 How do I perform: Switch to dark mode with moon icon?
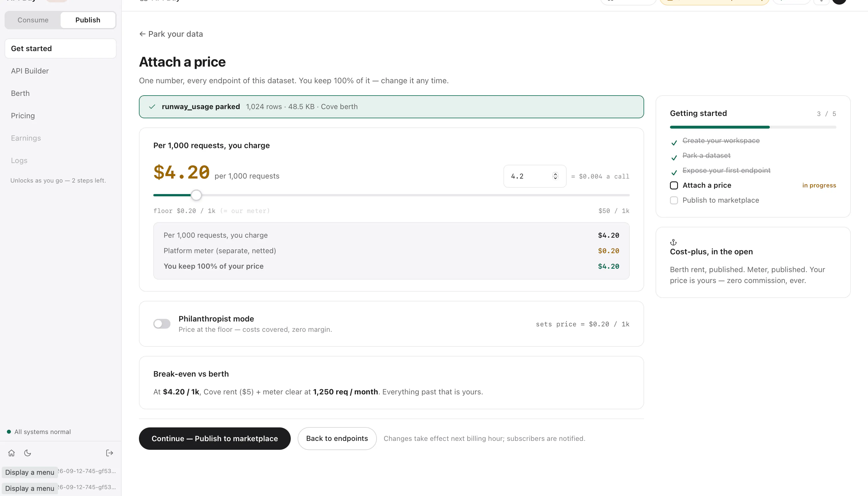point(28,453)
